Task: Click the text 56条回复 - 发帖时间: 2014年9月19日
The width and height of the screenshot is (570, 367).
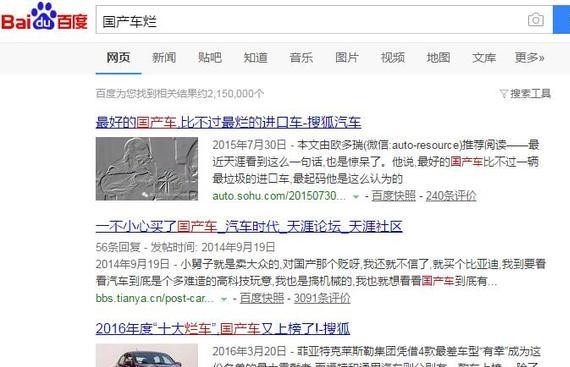Action: click(185, 247)
